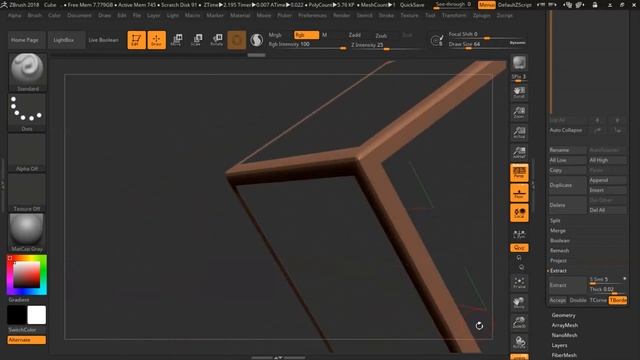Screen dimensions: 640x360
Task: Open the Dots stroke type picker
Action: (x=27, y=113)
